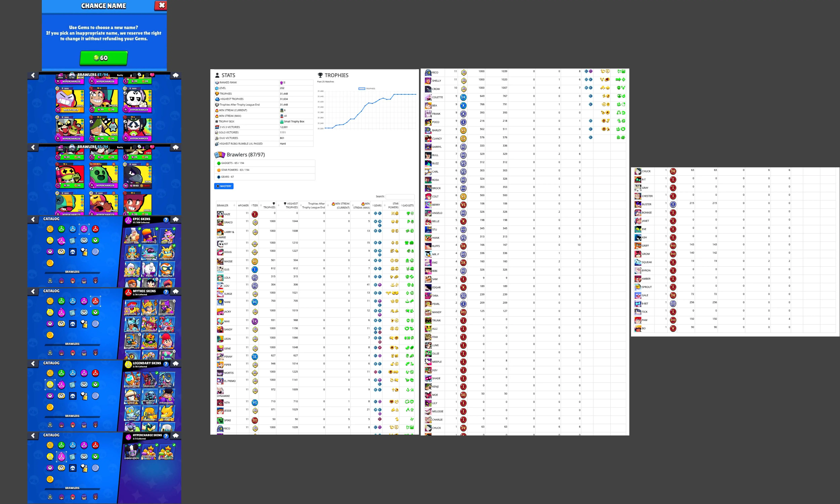Sort the table by the GADGETS column
840x504 pixels.
pyautogui.click(x=407, y=205)
